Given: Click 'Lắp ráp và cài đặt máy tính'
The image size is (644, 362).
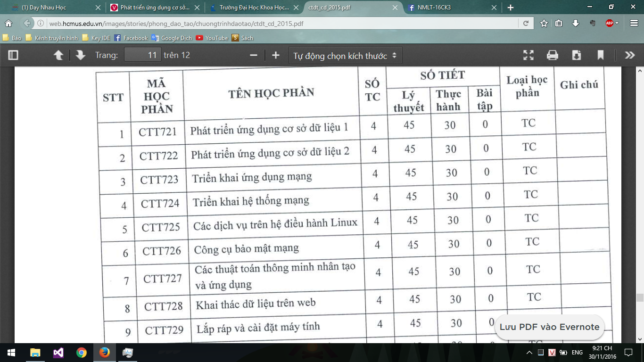Looking at the screenshot, I should (x=258, y=327).
